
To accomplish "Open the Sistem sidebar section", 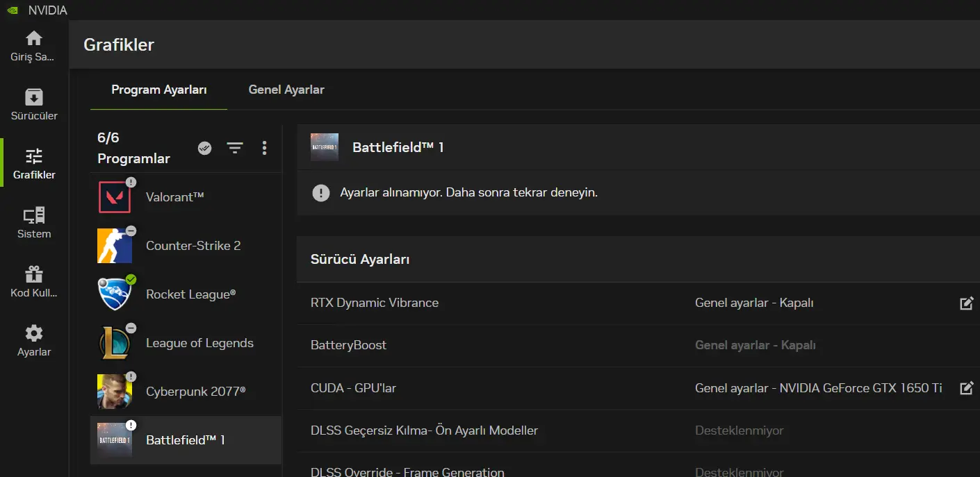I will (33, 223).
